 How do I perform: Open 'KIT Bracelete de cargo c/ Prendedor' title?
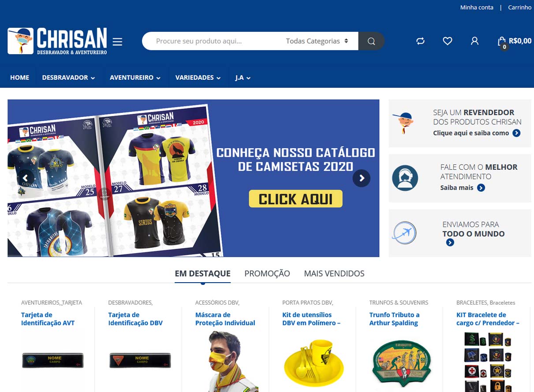[488, 319]
